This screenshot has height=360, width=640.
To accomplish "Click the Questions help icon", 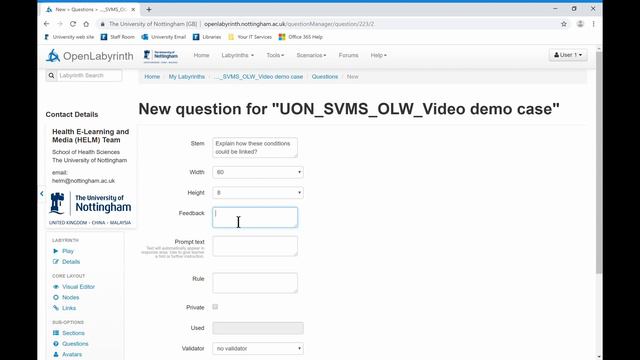I will click(56, 344).
